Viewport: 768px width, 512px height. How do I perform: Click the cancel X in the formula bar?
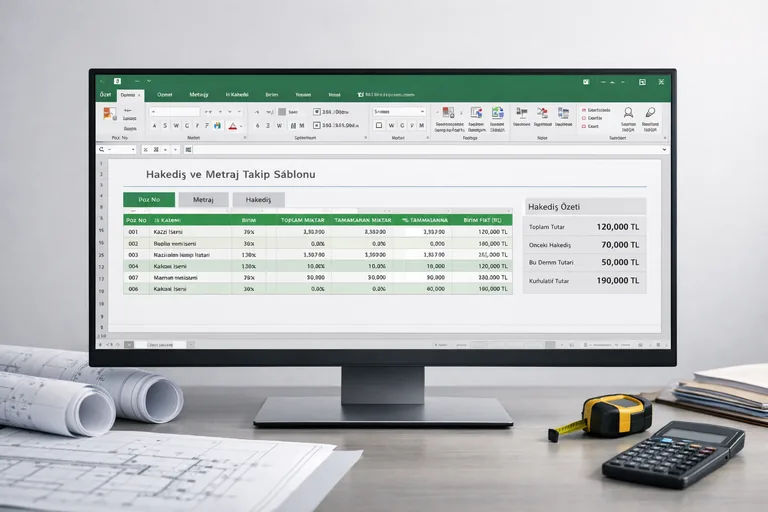point(145,149)
